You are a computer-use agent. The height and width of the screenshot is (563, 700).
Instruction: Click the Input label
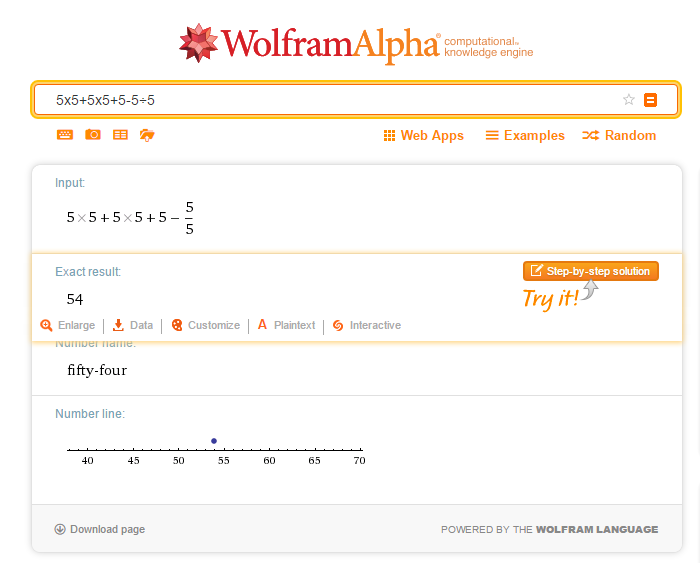coord(70,183)
